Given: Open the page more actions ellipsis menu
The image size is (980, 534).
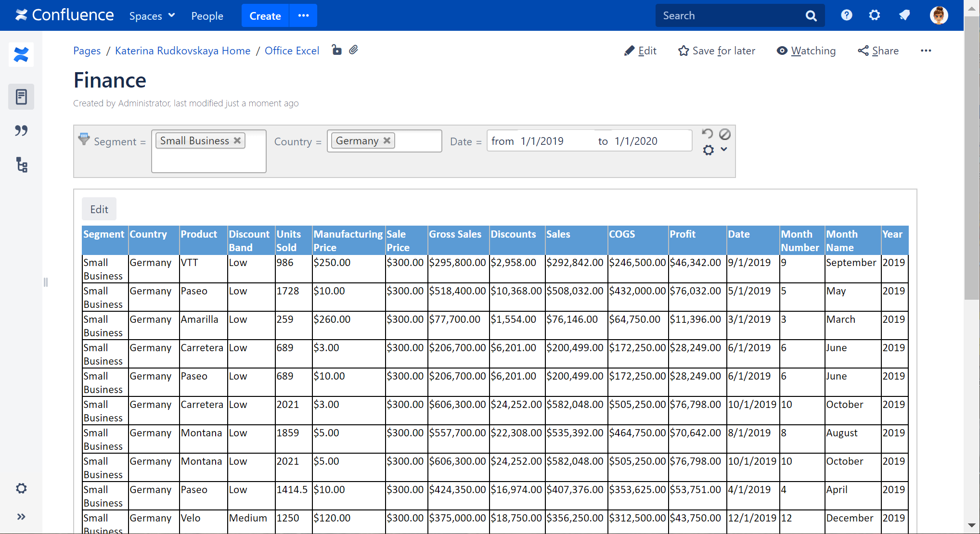Looking at the screenshot, I should pyautogui.click(x=926, y=51).
